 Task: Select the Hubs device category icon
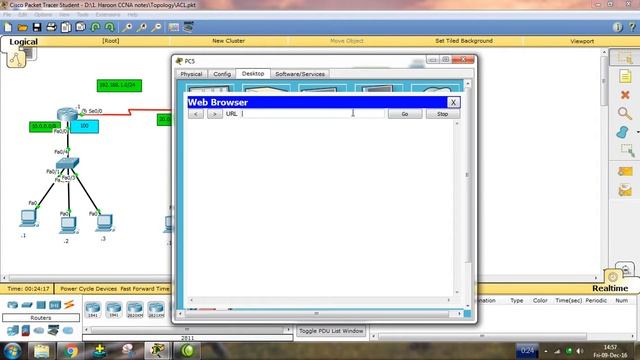[x=41, y=305]
